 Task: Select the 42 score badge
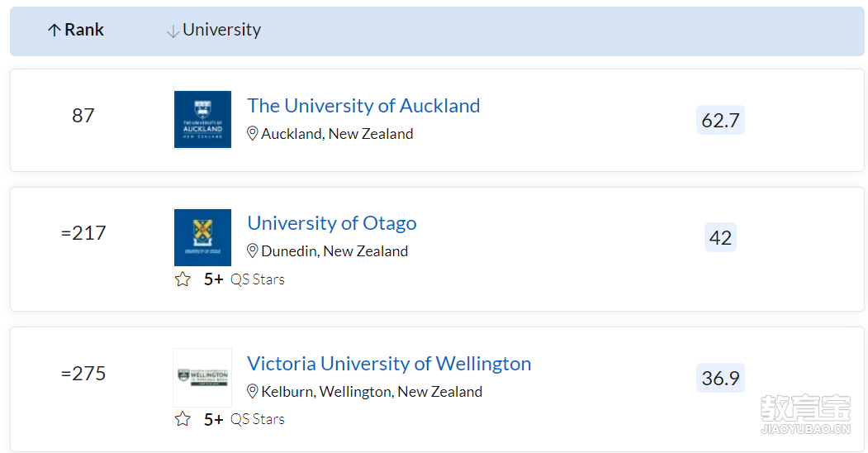720,237
